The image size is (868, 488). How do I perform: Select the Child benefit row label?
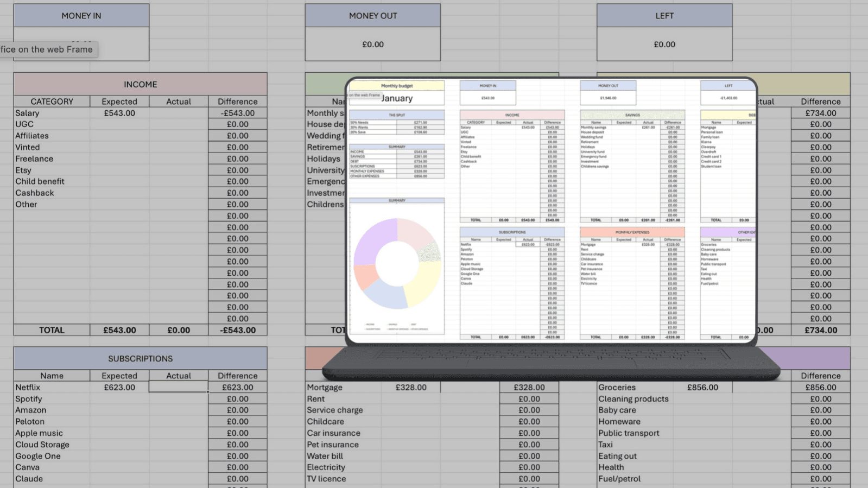click(x=40, y=181)
